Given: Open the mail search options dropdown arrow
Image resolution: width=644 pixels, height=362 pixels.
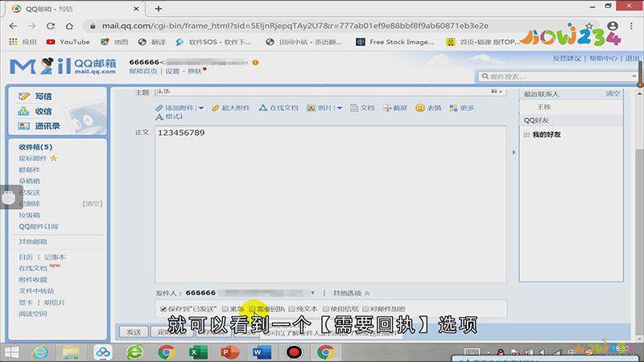Looking at the screenshot, I should click(x=634, y=76).
